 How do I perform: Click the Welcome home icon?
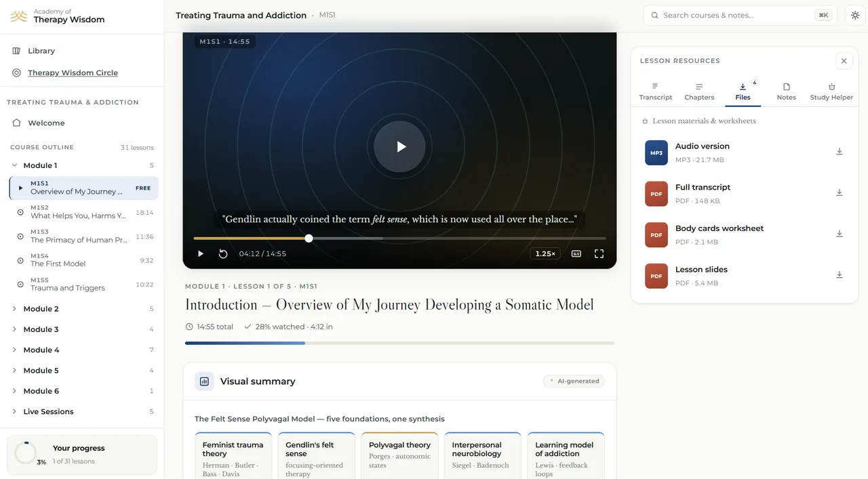pos(17,123)
